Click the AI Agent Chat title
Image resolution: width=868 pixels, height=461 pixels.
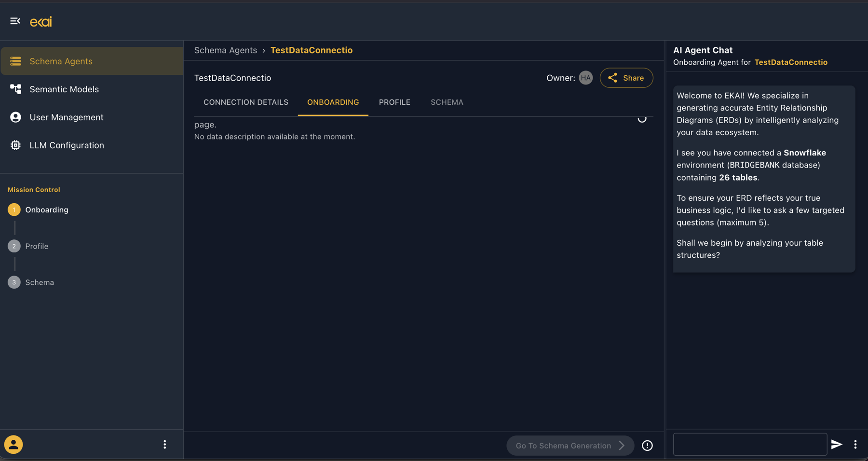click(x=703, y=50)
